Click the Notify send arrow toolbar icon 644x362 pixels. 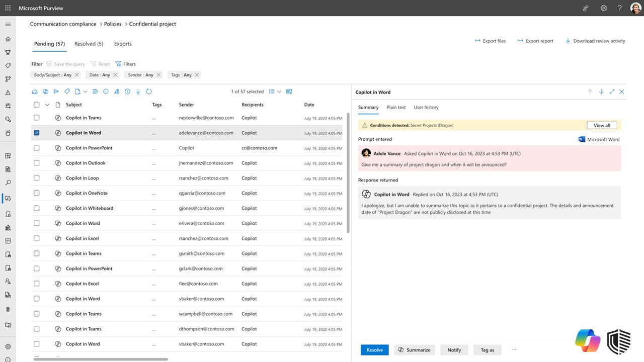tap(56, 92)
